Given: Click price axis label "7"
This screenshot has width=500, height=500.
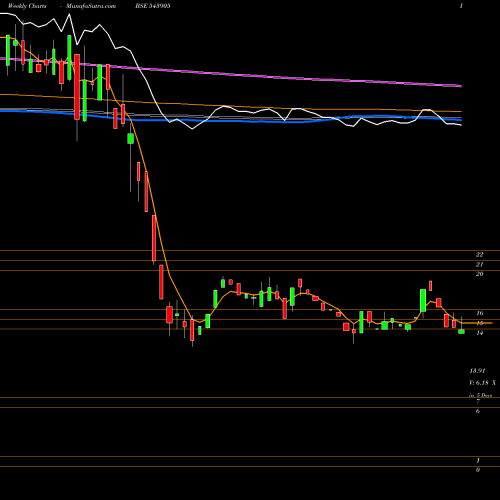Looking at the screenshot, I should 478,402.
